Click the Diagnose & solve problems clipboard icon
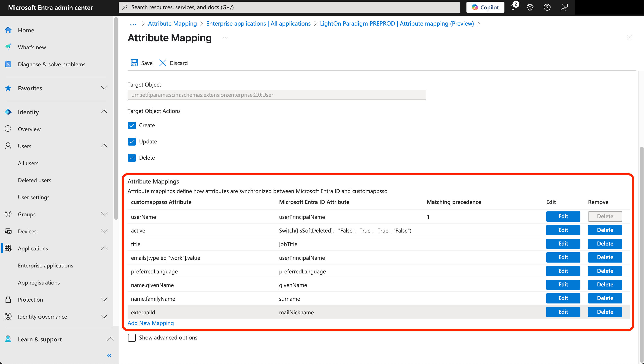Viewport: 644px width, 364px height. [8, 64]
